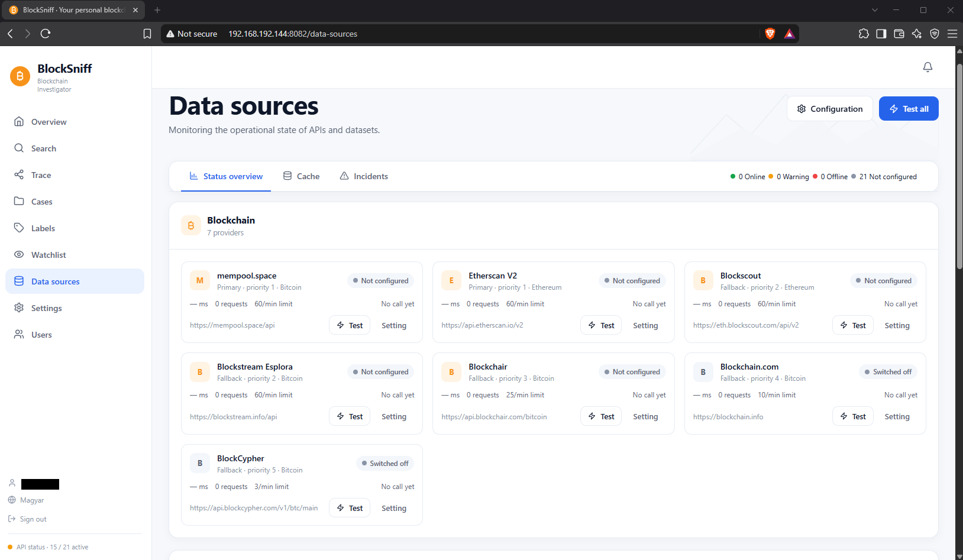Go to Search in the sidebar

coord(75,148)
